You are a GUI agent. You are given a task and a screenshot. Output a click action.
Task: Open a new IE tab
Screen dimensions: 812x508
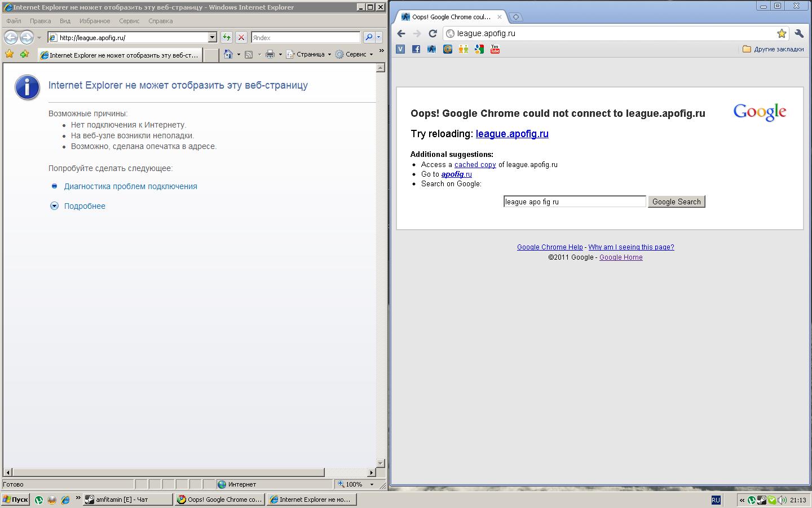point(211,55)
